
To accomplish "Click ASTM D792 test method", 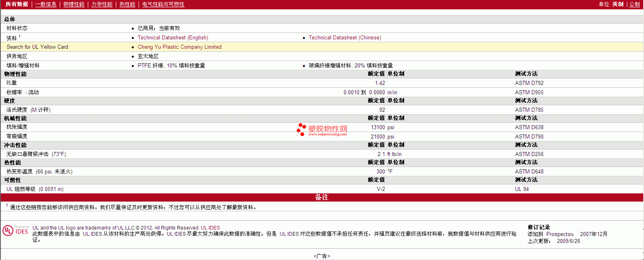I will click(529, 83).
